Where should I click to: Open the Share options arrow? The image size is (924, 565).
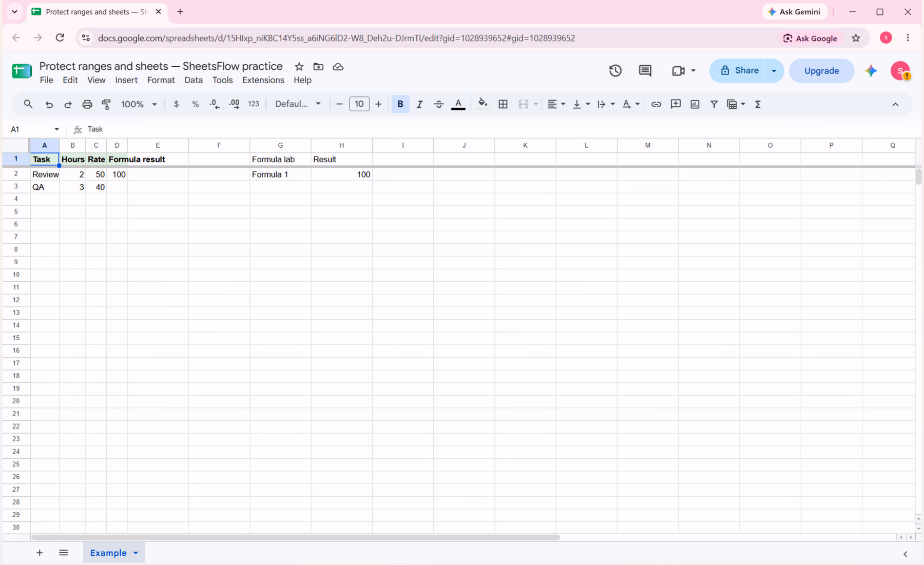tap(774, 71)
